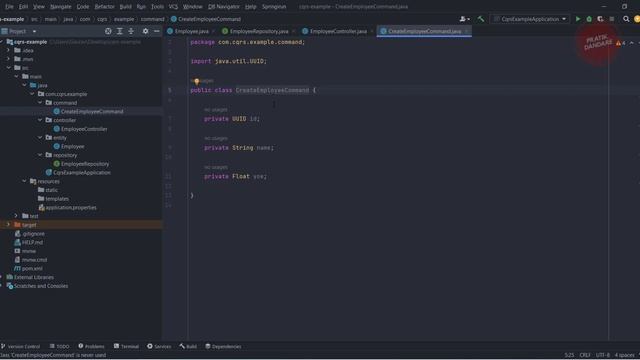Open the File menu

coord(9,7)
